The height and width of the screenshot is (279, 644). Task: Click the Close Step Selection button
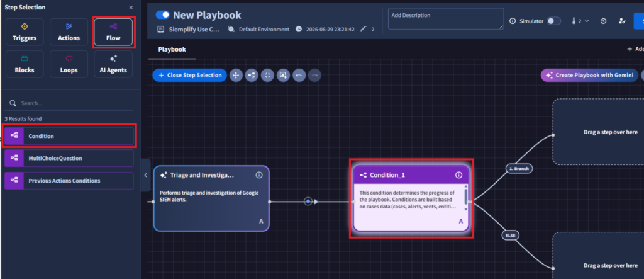pos(189,76)
